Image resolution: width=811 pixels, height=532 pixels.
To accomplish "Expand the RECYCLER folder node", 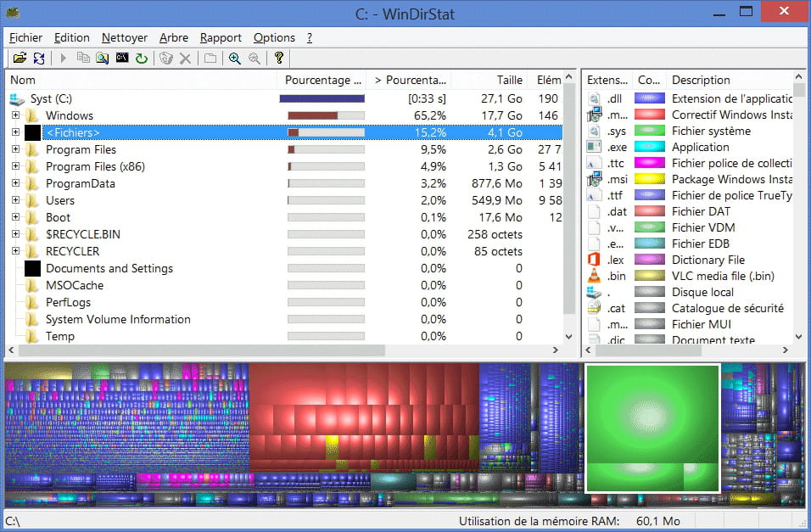I will (15, 251).
